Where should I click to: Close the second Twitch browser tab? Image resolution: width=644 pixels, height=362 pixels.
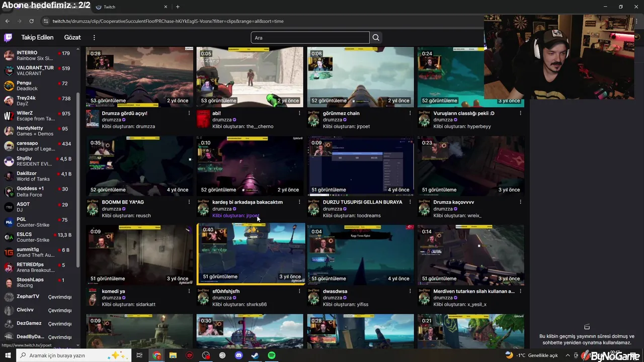point(166,7)
